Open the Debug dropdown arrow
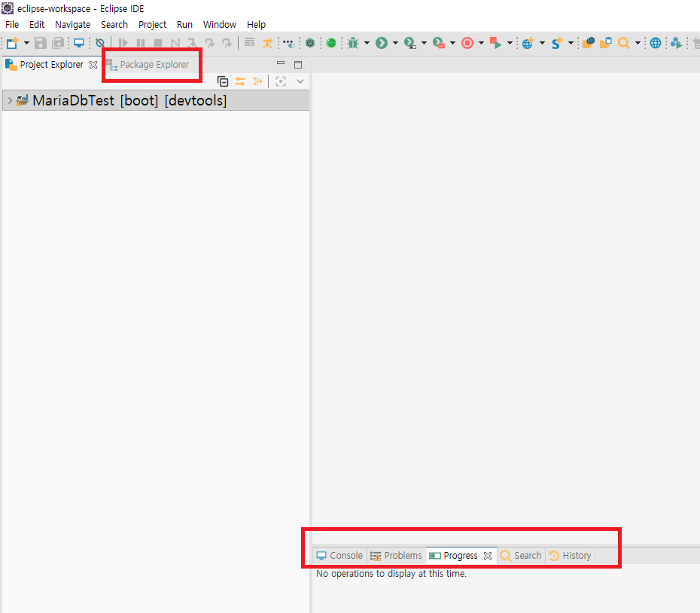Image resolution: width=700 pixels, height=613 pixels. click(x=367, y=43)
